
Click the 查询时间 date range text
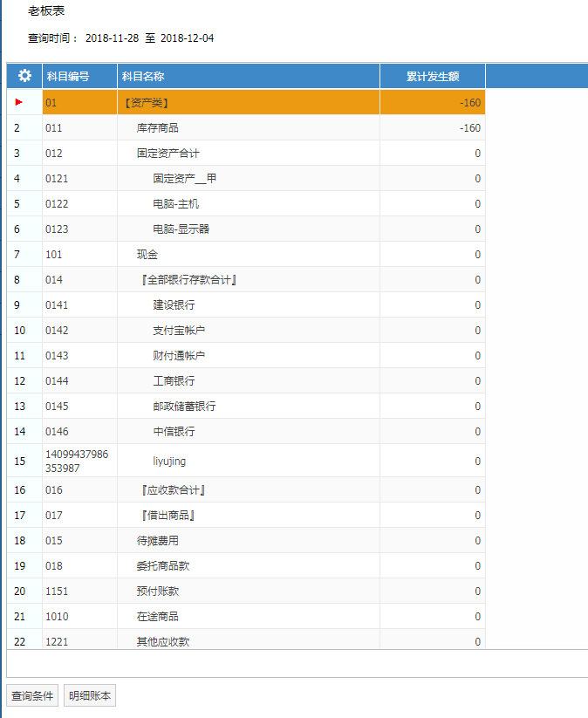pos(121,38)
